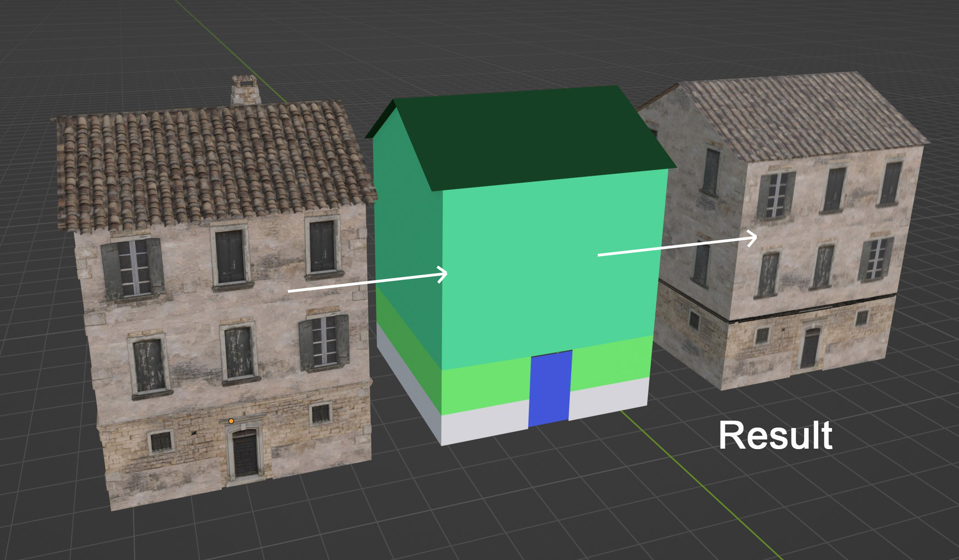This screenshot has width=959, height=560.
Task: Select the front door of the result house
Action: (810, 348)
